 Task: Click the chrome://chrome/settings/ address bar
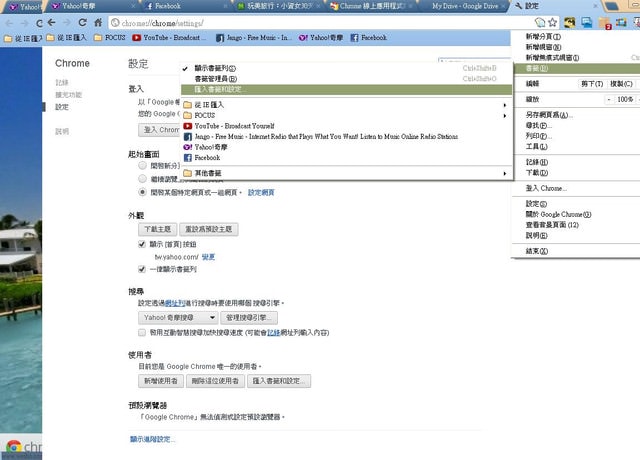click(x=322, y=23)
